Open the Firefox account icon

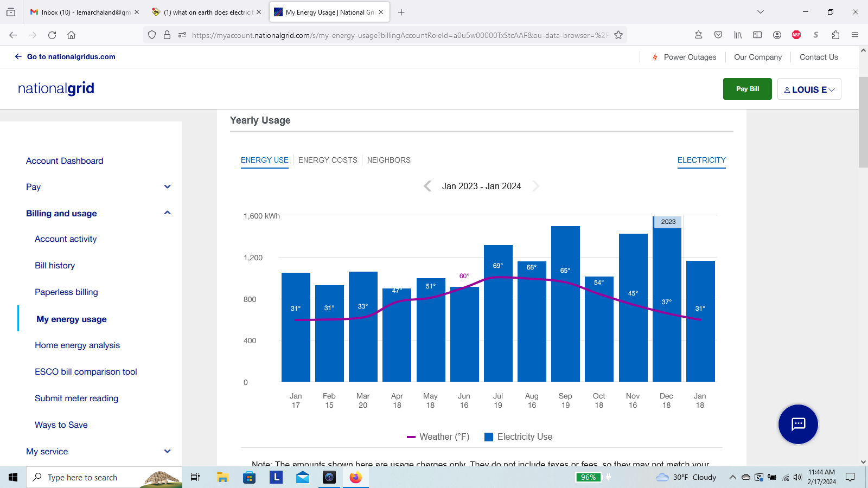(x=777, y=35)
